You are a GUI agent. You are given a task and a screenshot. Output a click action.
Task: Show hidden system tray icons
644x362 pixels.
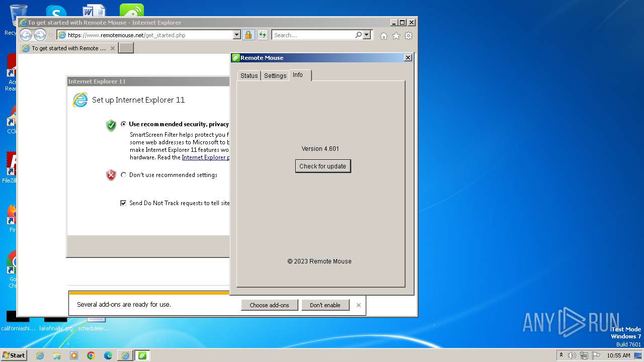pyautogui.click(x=561, y=355)
